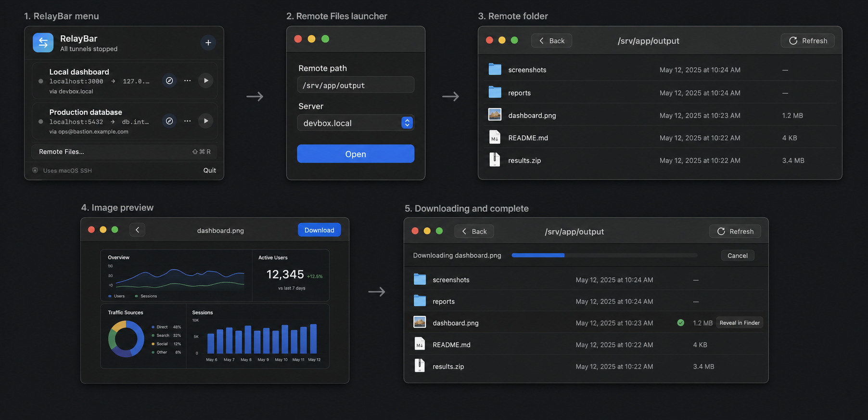Open the Server dropdown showing devbox.local
868x420 pixels.
(x=356, y=123)
